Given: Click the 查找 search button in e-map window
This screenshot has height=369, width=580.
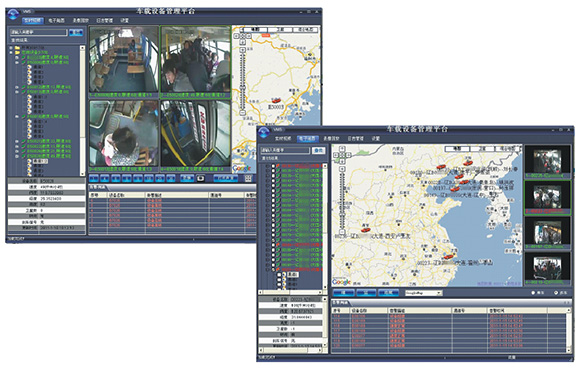Looking at the screenshot, I should [318, 150].
